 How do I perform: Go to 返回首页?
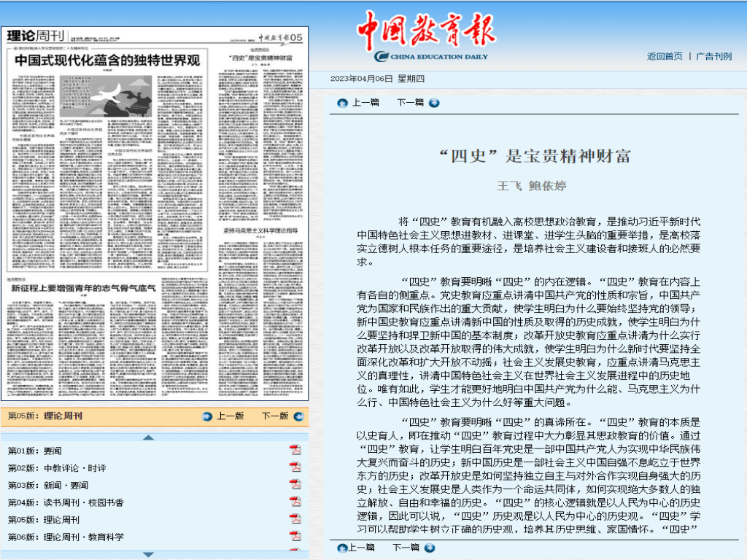[665, 56]
